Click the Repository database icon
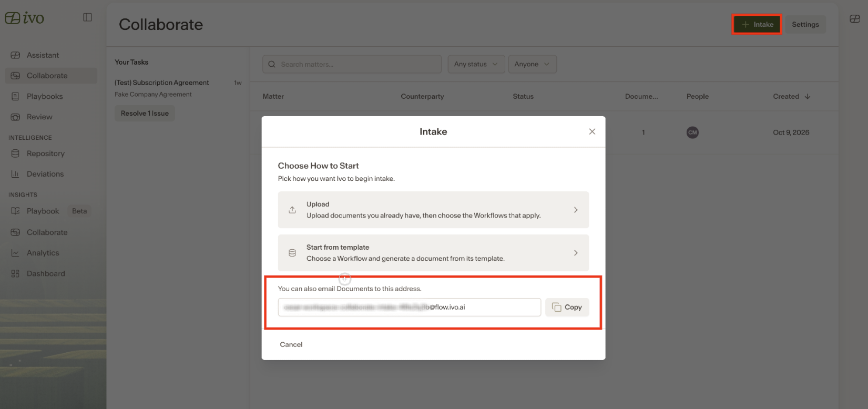Screen dimensions: 868x409 click(15, 154)
